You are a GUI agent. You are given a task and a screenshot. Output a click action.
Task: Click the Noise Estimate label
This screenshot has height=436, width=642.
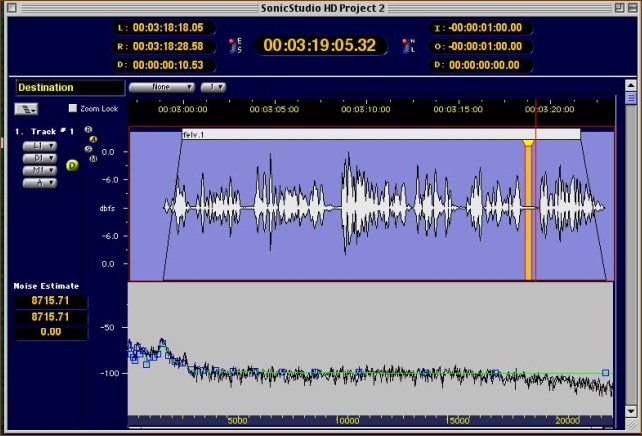46,286
